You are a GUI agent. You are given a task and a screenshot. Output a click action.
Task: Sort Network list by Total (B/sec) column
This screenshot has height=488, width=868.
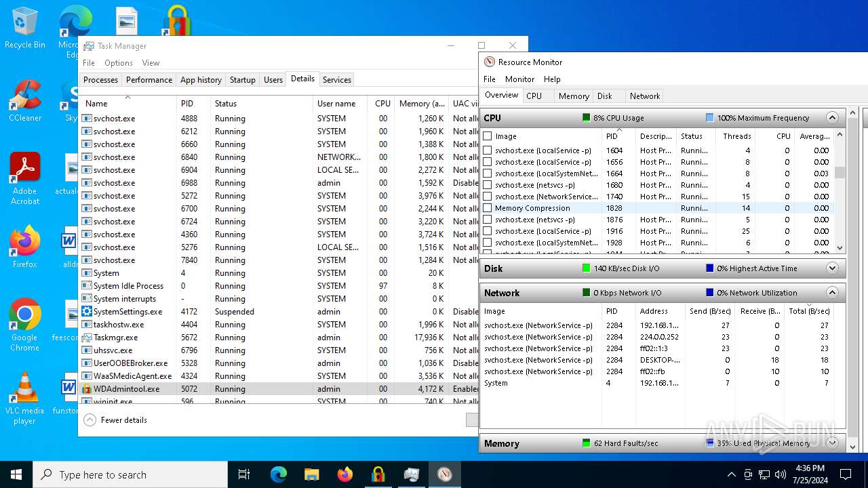[x=810, y=311]
